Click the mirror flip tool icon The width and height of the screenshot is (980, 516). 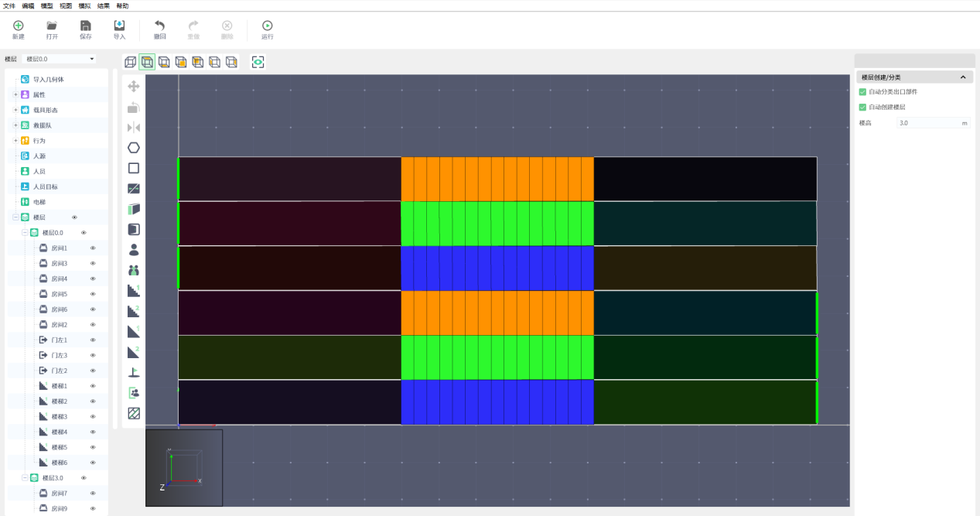(134, 128)
